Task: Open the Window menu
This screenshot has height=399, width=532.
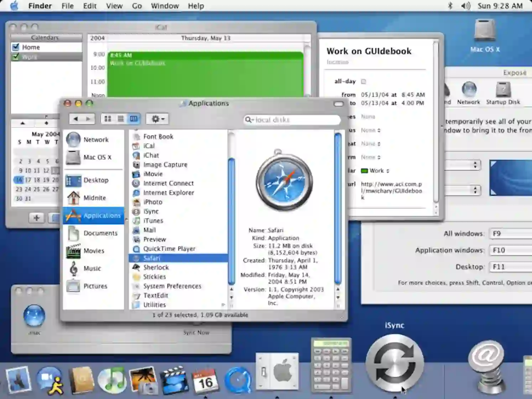Action: pyautogui.click(x=165, y=6)
